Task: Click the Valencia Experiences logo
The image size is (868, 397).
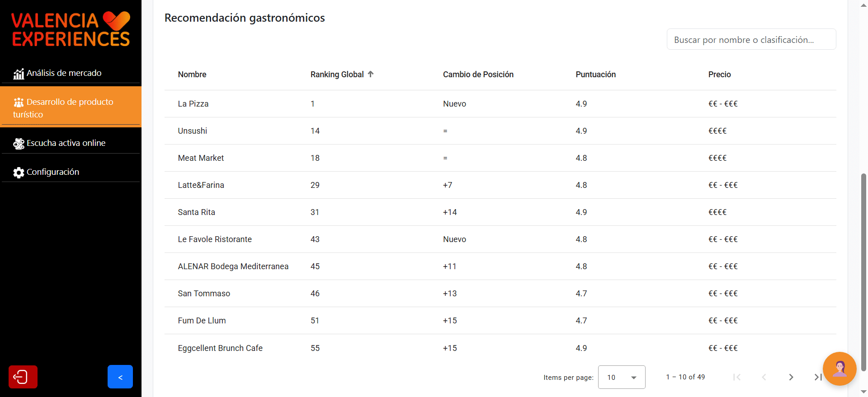Action: 71,30
